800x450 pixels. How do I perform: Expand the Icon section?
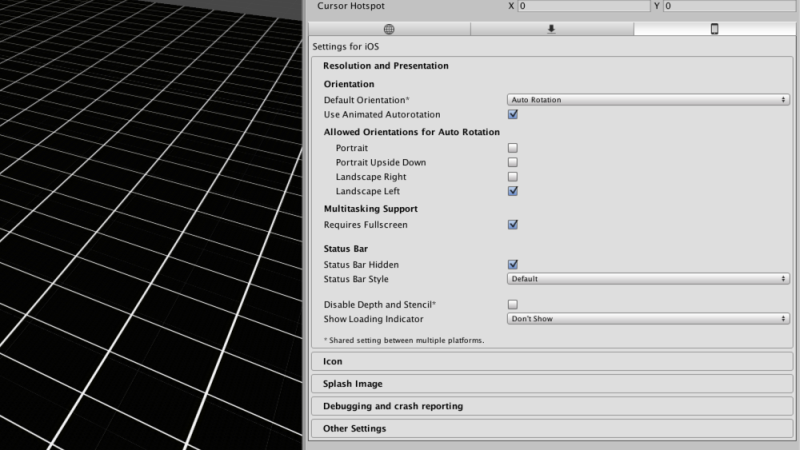click(x=552, y=361)
